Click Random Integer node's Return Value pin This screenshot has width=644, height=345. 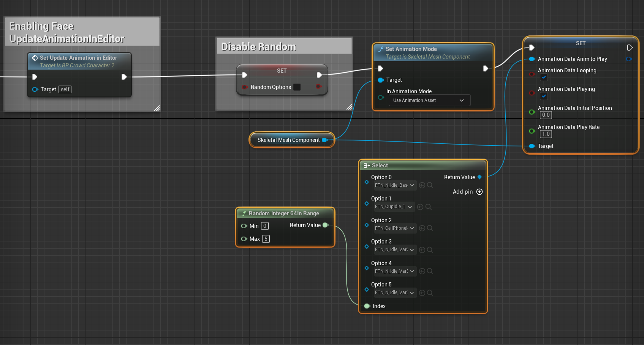[x=325, y=225]
